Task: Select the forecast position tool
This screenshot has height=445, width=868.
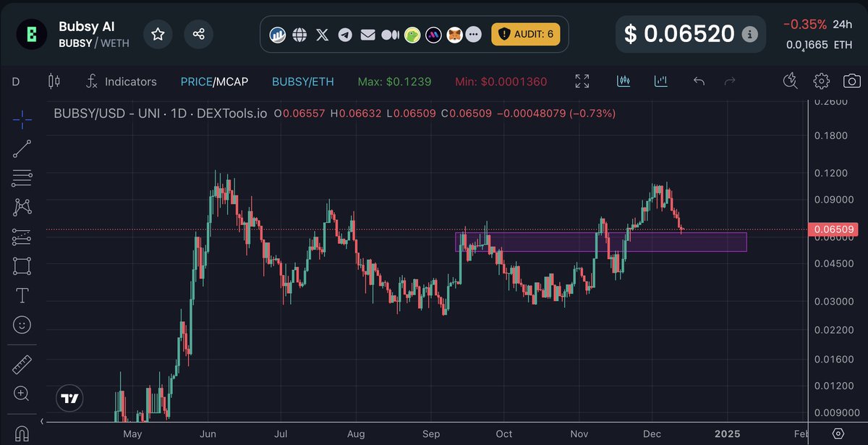Action: point(22,237)
